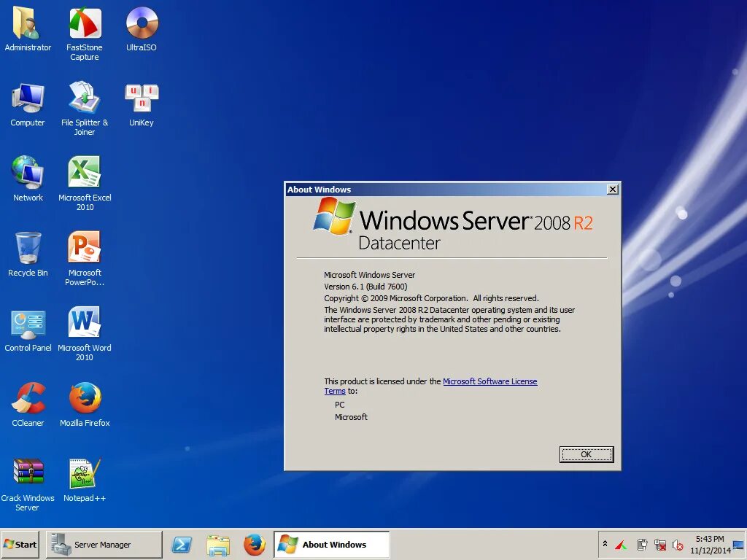Click the Notepad++ desktop icon
The height and width of the screenshot is (560, 747).
85,479
